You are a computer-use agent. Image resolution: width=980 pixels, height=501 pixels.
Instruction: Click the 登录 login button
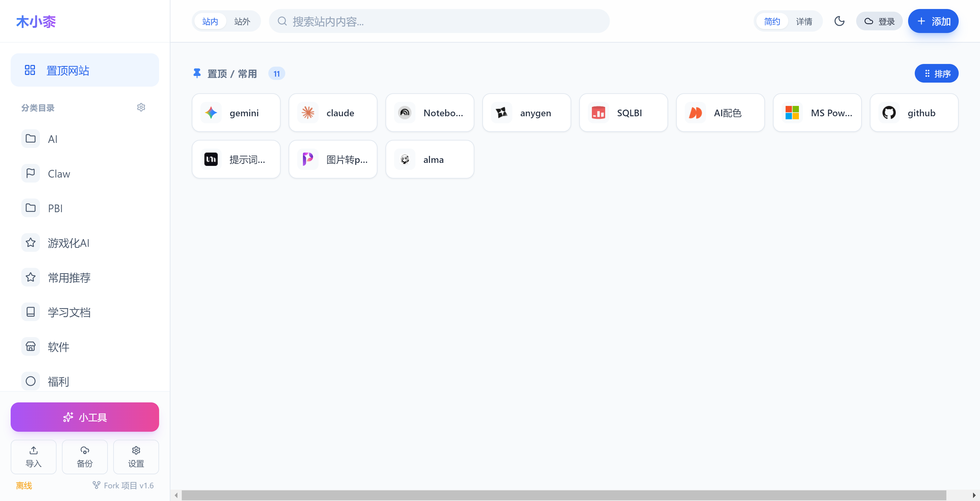coord(879,21)
